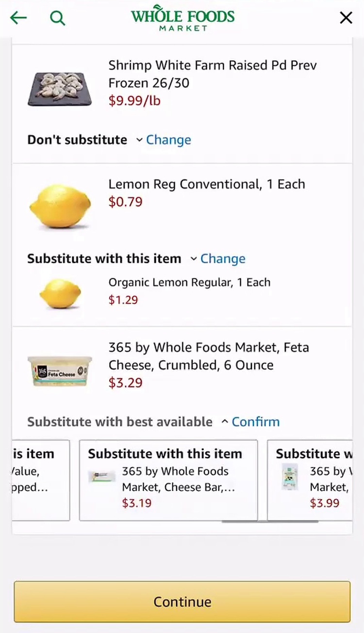
Task: Tap the feta cheese container image
Action: (x=60, y=371)
